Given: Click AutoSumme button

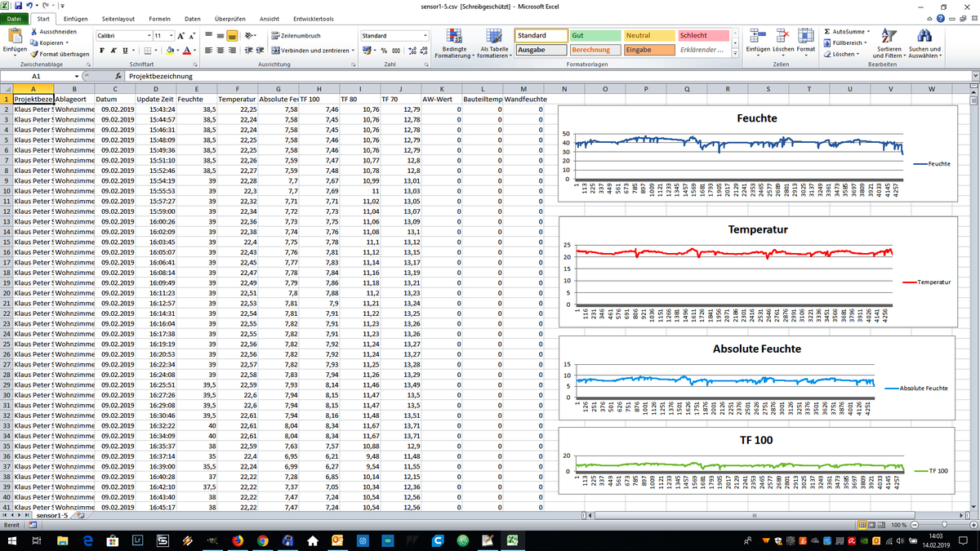Looking at the screenshot, I should click(x=847, y=31).
